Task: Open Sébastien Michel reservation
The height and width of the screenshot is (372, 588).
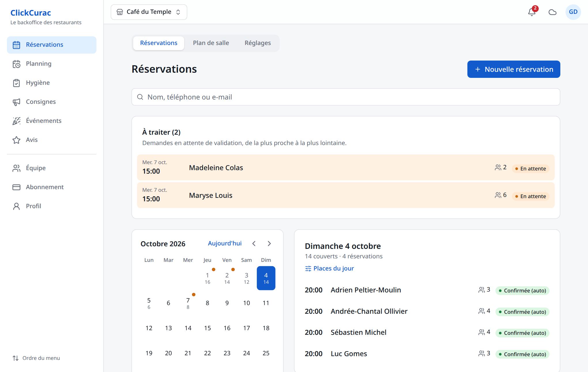Action: (x=427, y=332)
